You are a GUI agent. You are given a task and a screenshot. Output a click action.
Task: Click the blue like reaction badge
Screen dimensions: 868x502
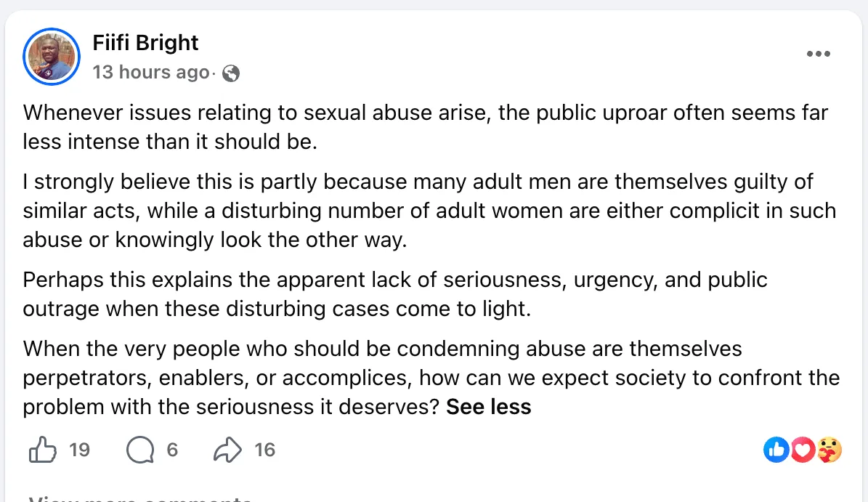pos(776,450)
